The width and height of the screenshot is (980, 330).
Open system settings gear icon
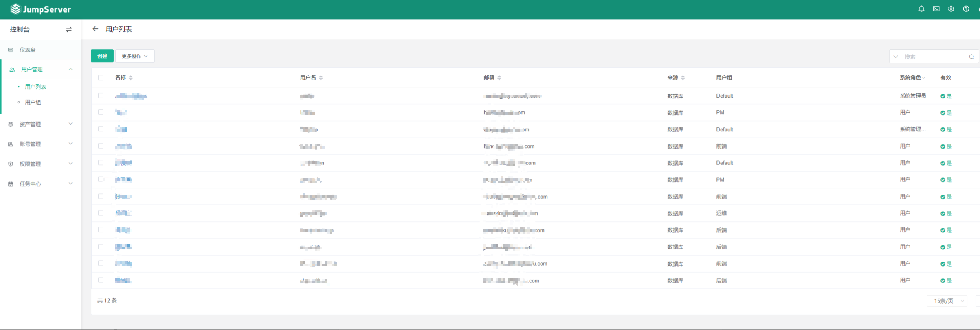click(x=951, y=9)
